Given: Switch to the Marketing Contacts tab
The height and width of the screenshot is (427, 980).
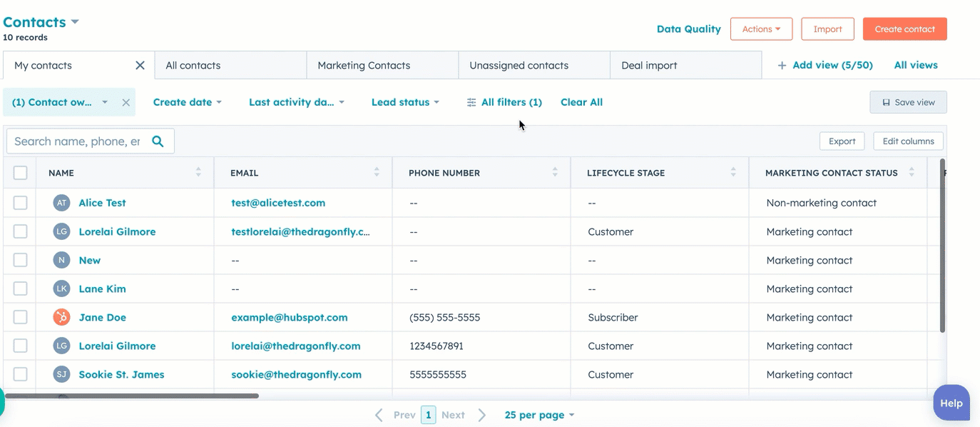Looking at the screenshot, I should click(x=364, y=66).
